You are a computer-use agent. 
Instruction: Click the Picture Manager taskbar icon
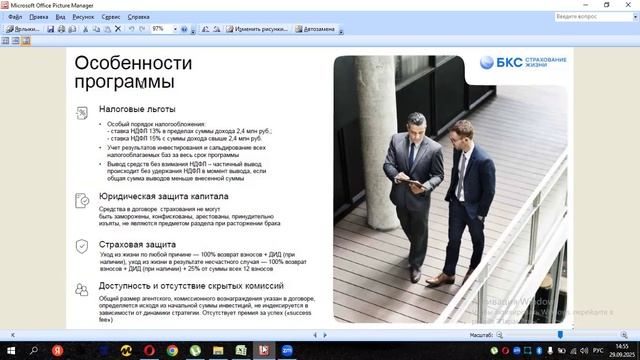pyautogui.click(x=264, y=351)
